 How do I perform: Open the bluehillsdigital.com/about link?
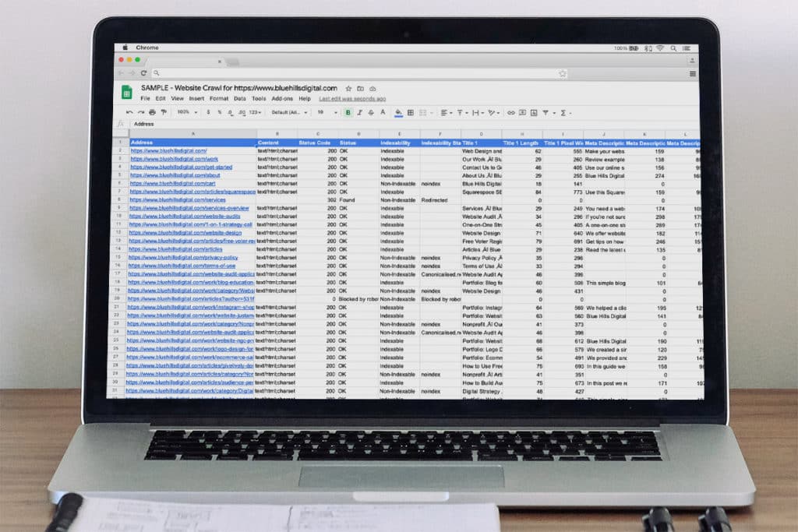point(175,175)
